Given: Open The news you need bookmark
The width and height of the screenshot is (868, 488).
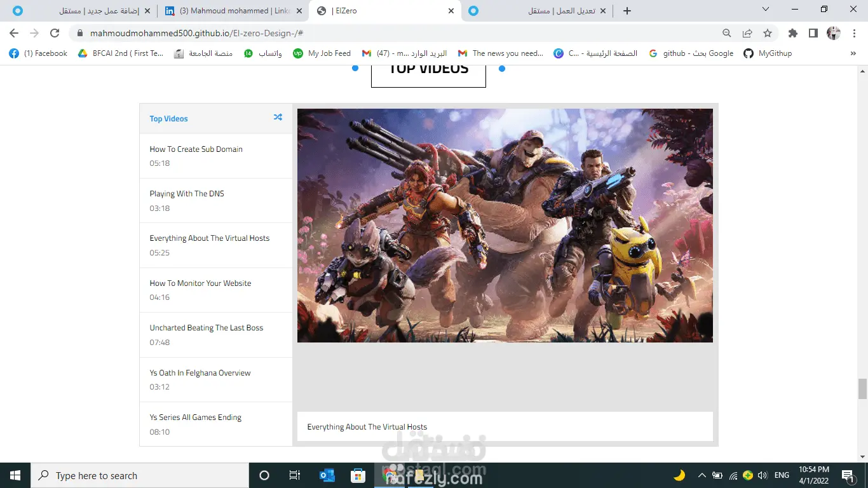Looking at the screenshot, I should coord(501,53).
